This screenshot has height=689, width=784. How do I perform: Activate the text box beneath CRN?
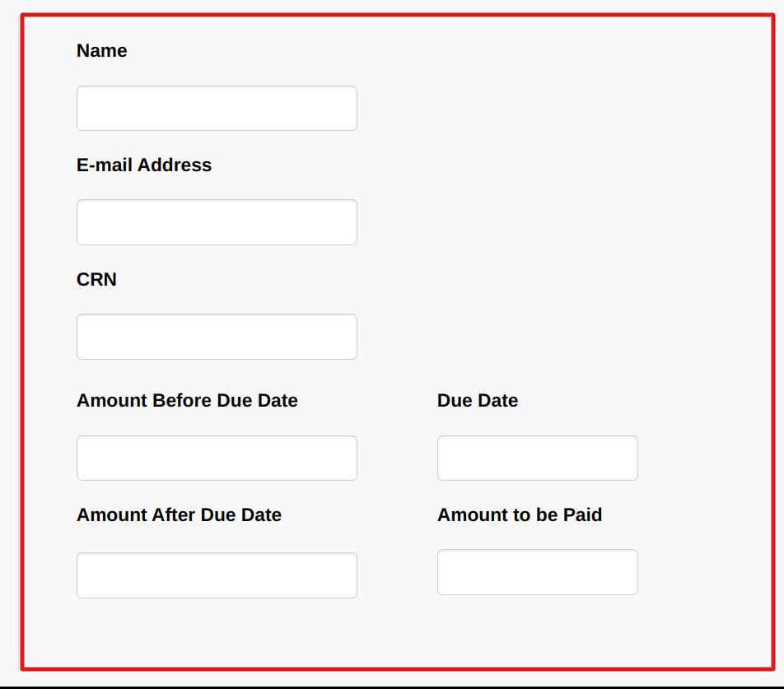pyautogui.click(x=217, y=337)
